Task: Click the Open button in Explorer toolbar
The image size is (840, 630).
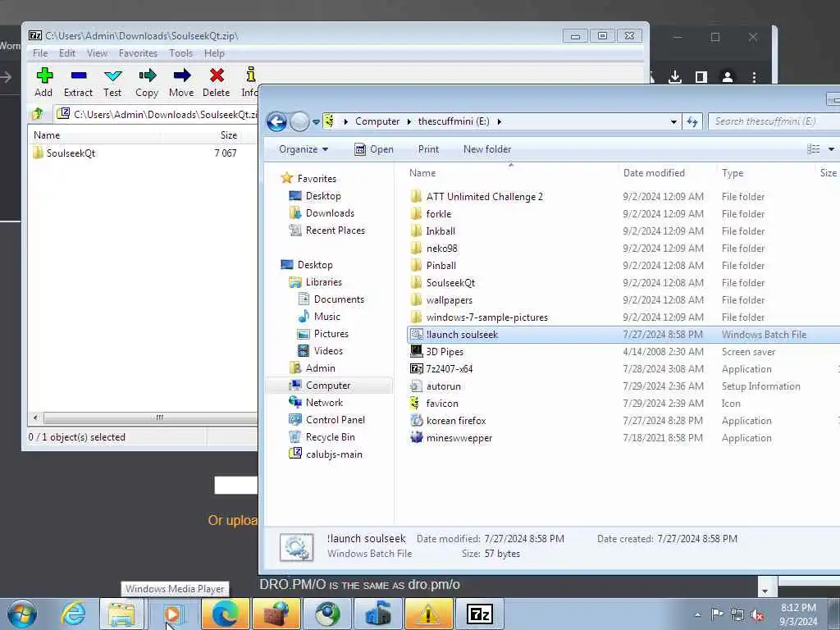Action: [374, 149]
